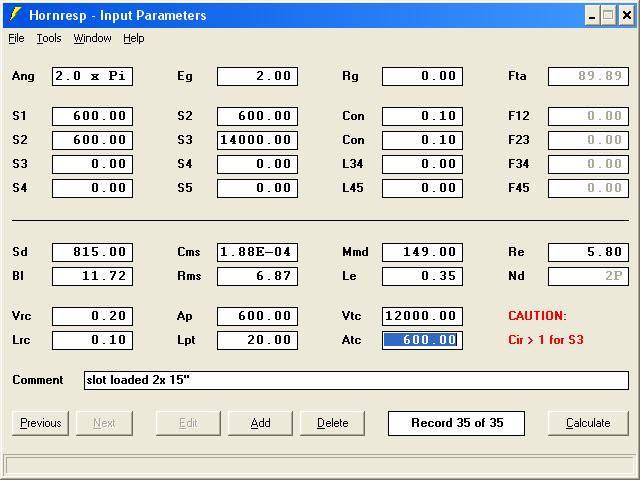Open the Help menu
The height and width of the screenshot is (480, 640).
click(x=134, y=38)
